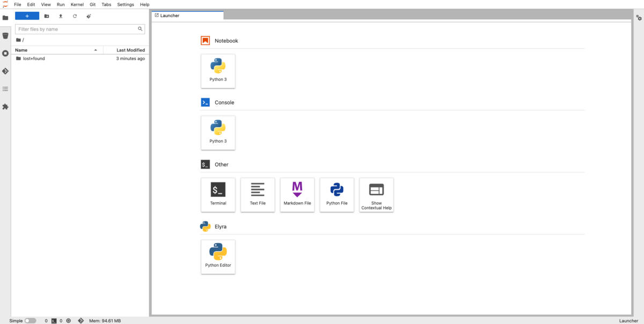Open the File menu
Viewport: 644px width, 324px height.
18,4
